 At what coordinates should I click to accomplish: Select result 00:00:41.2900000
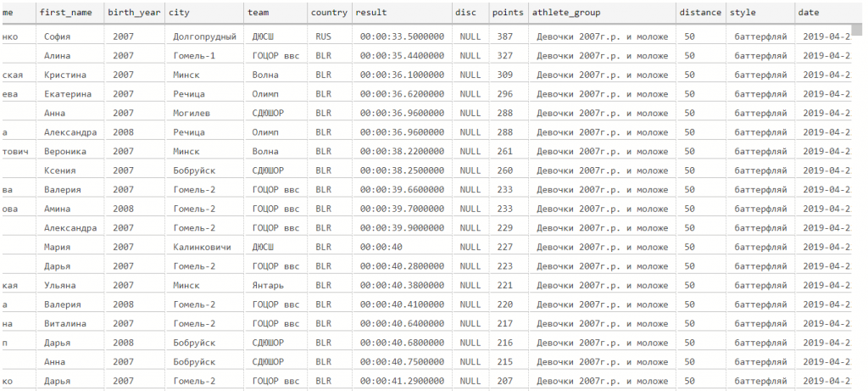tap(402, 381)
